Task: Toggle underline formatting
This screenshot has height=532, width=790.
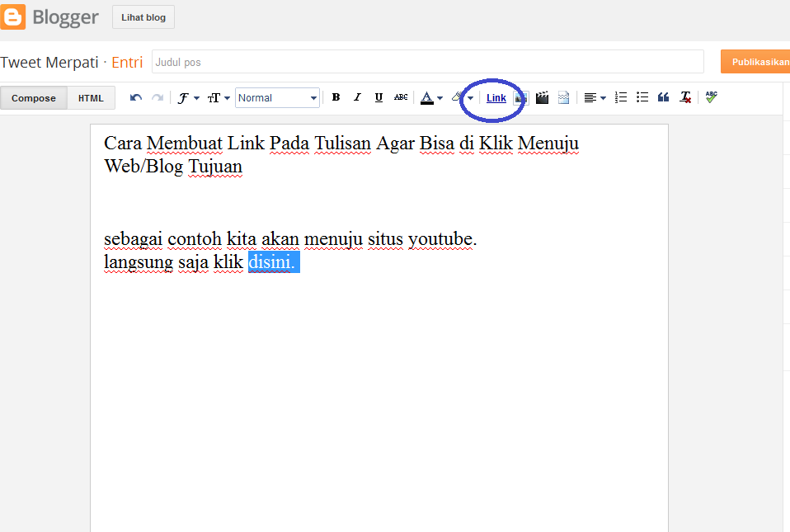Action: [x=379, y=97]
